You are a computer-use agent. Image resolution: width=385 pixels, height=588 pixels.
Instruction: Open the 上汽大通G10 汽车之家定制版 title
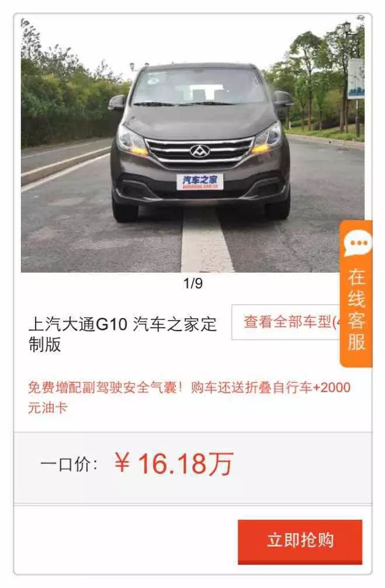click(123, 334)
